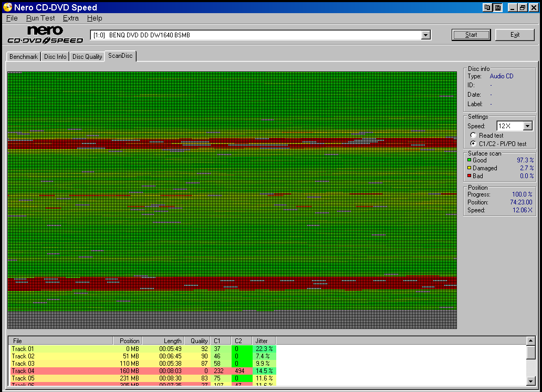542x392 pixels.
Task: Click the Nero CD-DVD Speed logo
Action: 45,35
